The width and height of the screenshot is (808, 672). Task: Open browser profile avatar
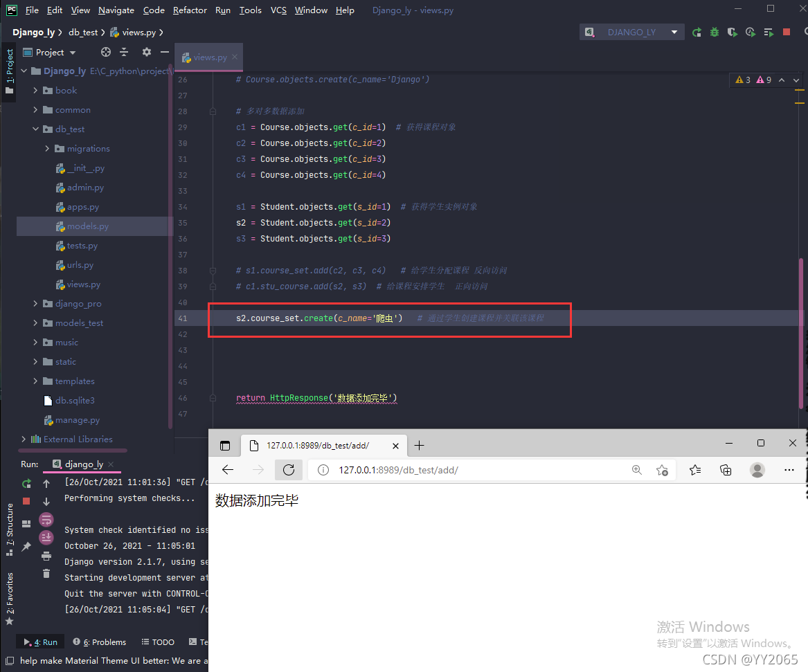click(x=757, y=470)
